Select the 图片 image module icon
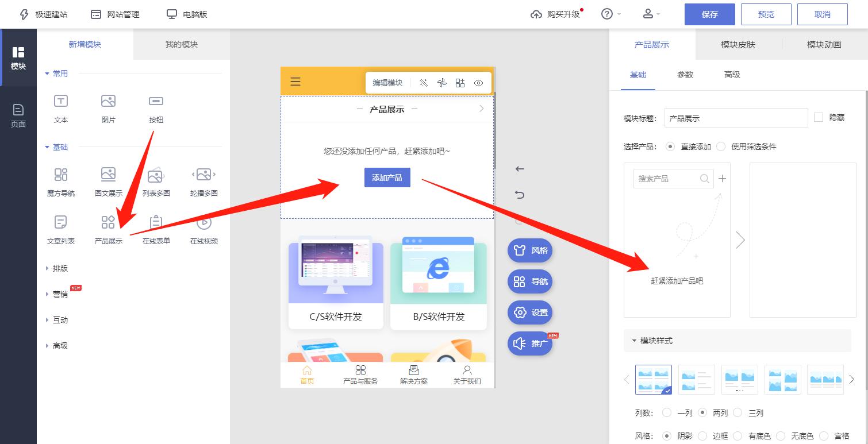Image resolution: width=868 pixels, height=444 pixels. pos(108,107)
